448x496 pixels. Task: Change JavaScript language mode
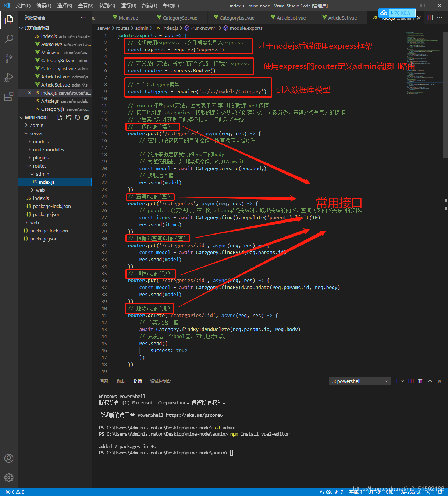pos(411,492)
